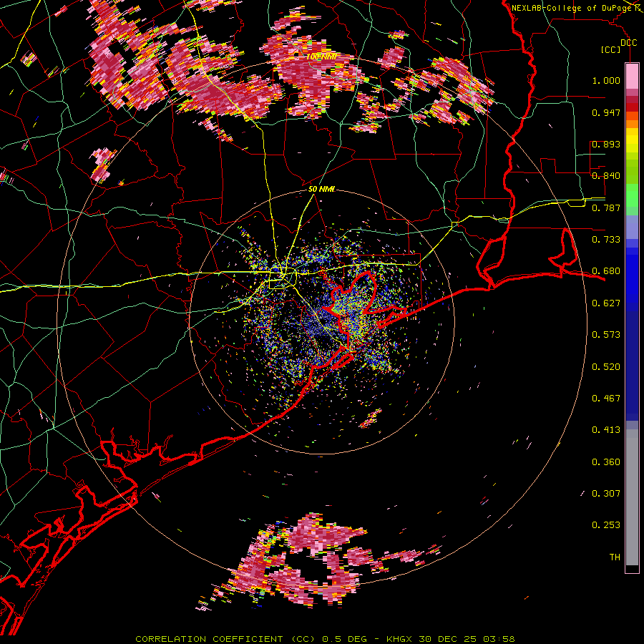Click the 0.840 legend value
This screenshot has width=644, height=644.
(606, 176)
